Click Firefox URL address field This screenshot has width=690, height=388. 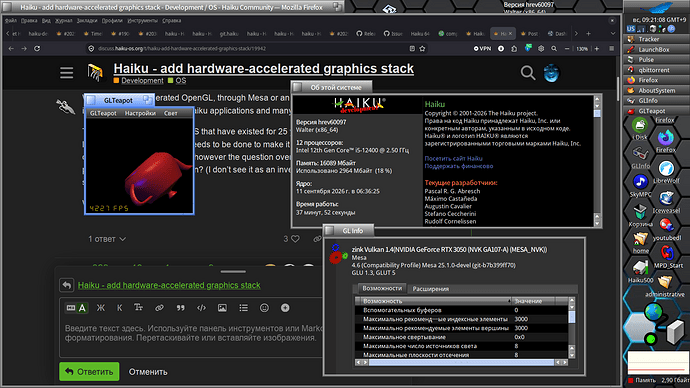pyautogui.click(x=246, y=48)
